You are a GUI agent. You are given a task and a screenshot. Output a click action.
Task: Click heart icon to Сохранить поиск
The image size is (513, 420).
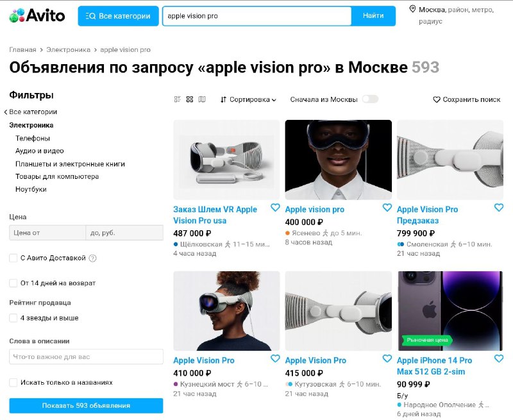[x=437, y=99]
